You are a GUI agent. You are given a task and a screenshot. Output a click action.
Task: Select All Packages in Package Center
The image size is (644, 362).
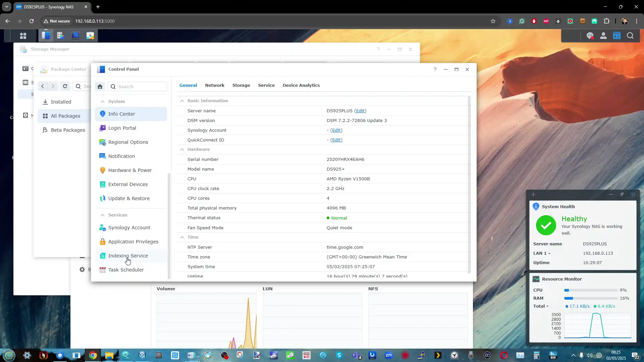(x=64, y=116)
